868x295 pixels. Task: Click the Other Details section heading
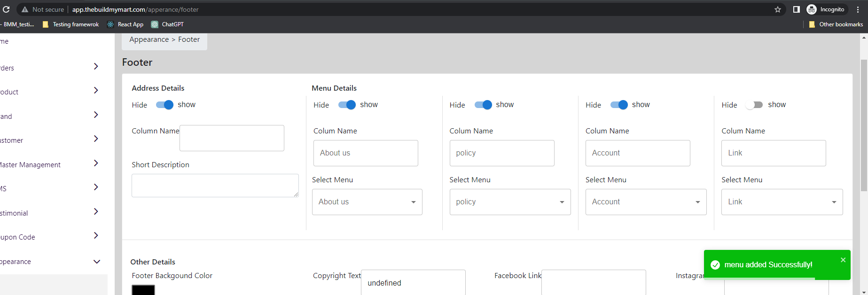click(153, 262)
